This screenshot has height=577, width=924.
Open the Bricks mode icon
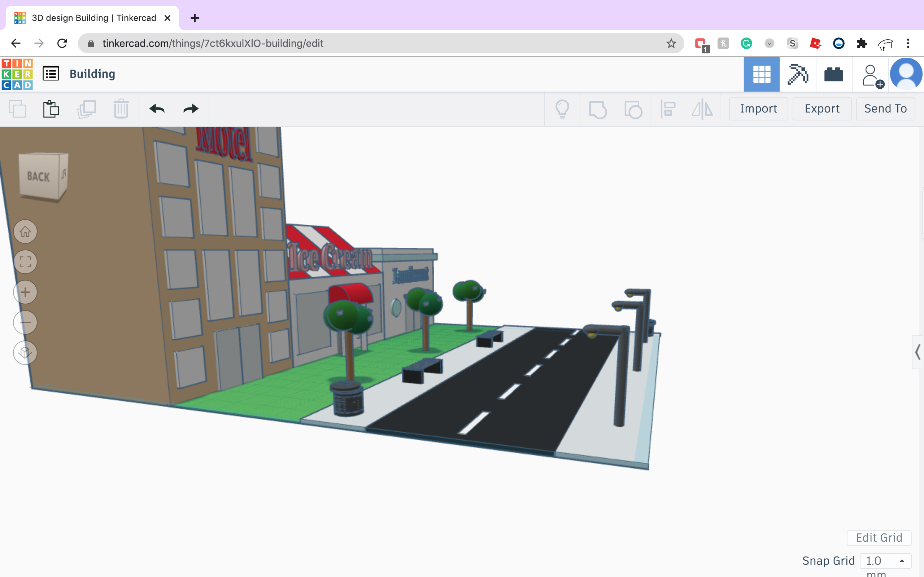(833, 74)
